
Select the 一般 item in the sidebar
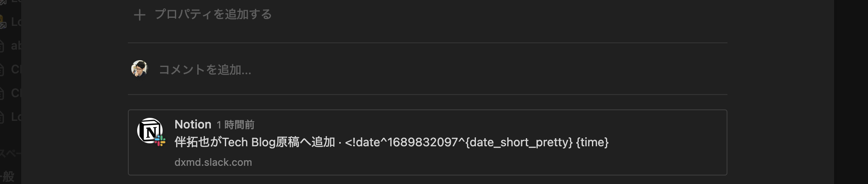click(8, 176)
